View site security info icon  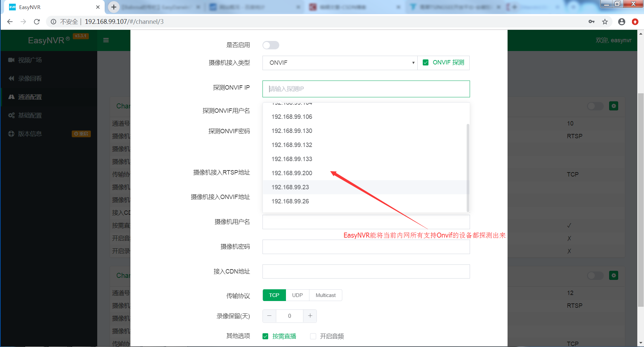(53, 22)
